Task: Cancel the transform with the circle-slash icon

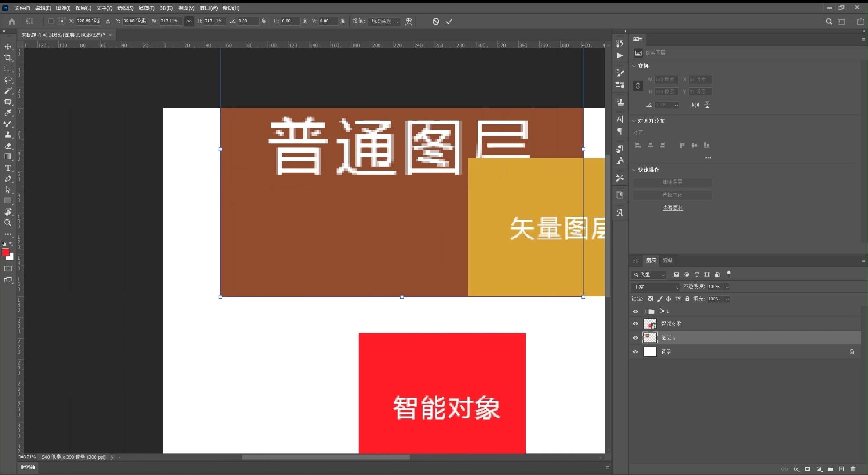Action: tap(436, 21)
